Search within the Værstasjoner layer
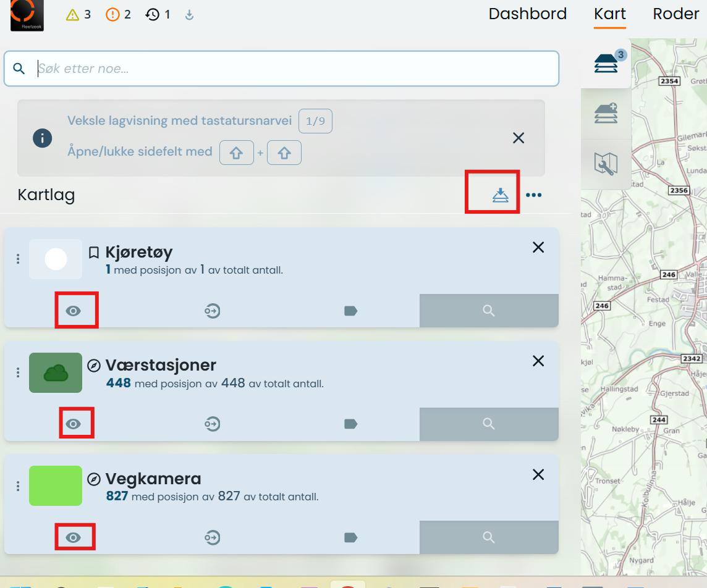 point(489,424)
